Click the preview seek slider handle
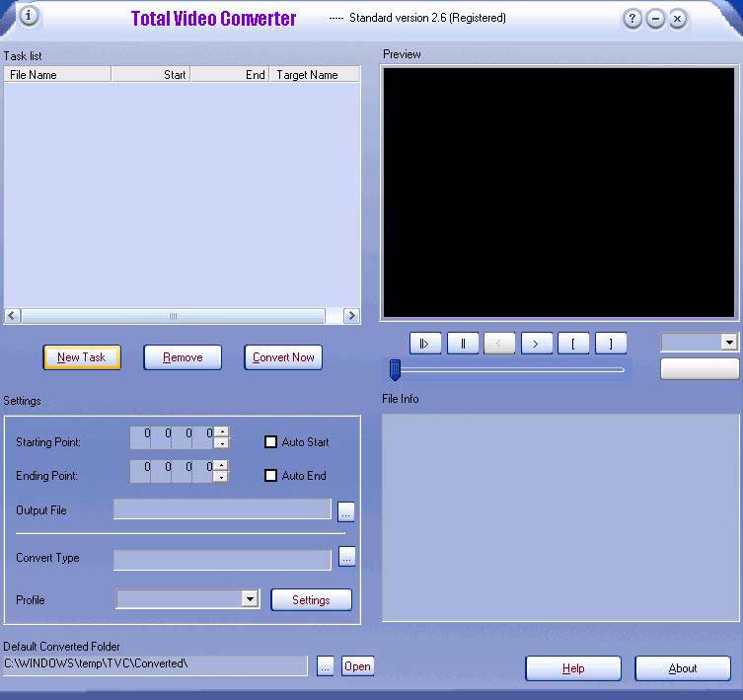Viewport: 743px width, 700px height. (x=395, y=369)
